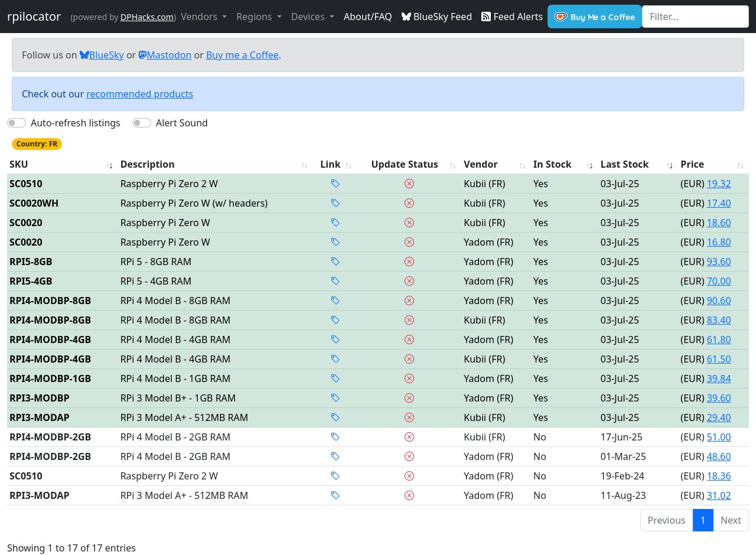756x555 pixels.
Task: Click the SKU column sort arrows
Action: pos(109,165)
